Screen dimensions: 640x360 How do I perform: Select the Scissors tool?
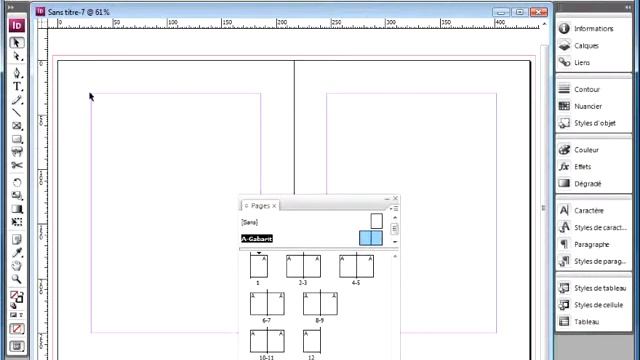tap(16, 165)
